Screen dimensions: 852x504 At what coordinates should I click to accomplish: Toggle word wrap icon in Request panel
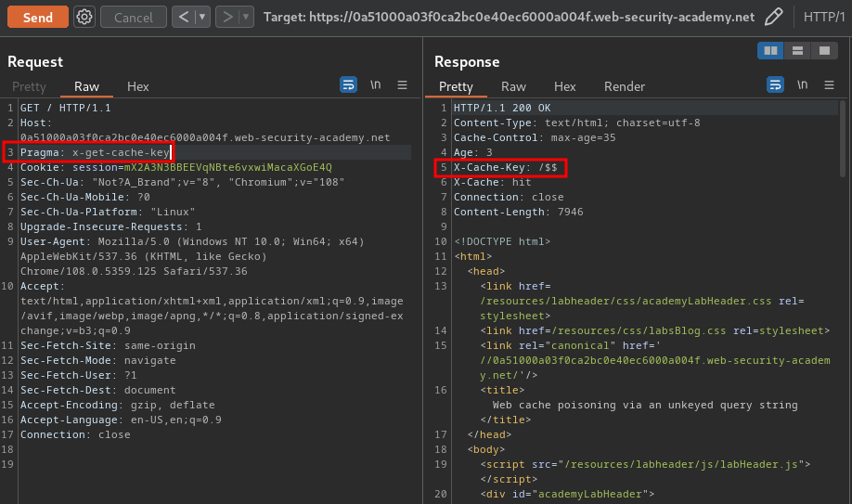(348, 84)
